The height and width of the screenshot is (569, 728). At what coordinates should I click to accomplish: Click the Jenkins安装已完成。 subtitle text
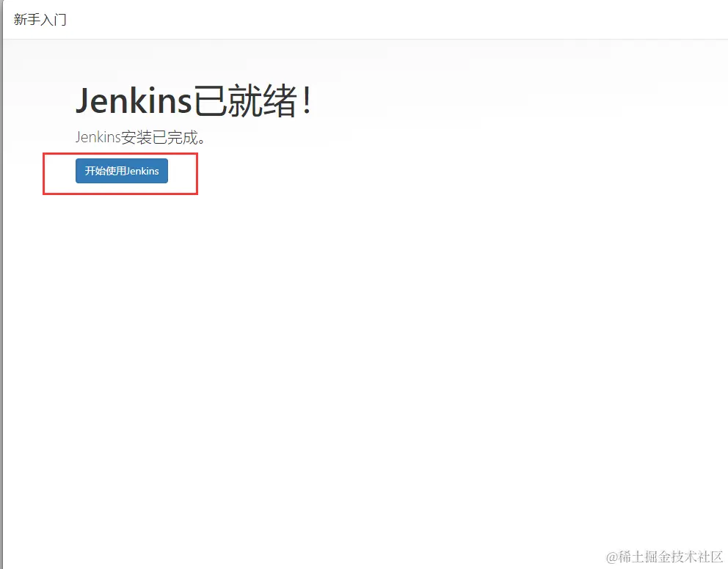(x=140, y=137)
